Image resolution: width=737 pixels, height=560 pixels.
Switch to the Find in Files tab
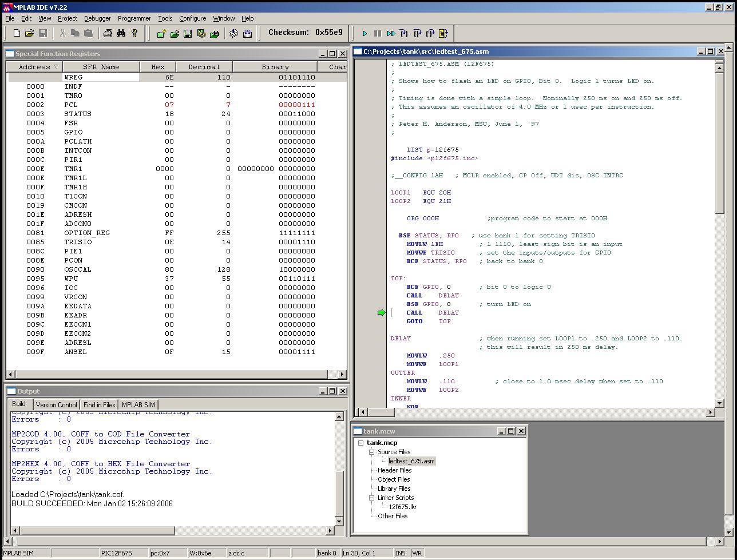100,404
